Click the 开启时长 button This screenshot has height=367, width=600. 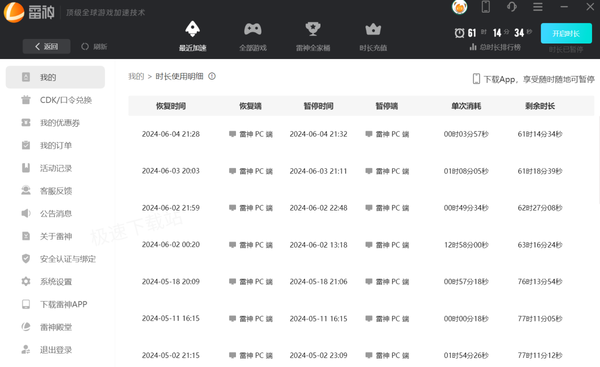click(x=566, y=33)
